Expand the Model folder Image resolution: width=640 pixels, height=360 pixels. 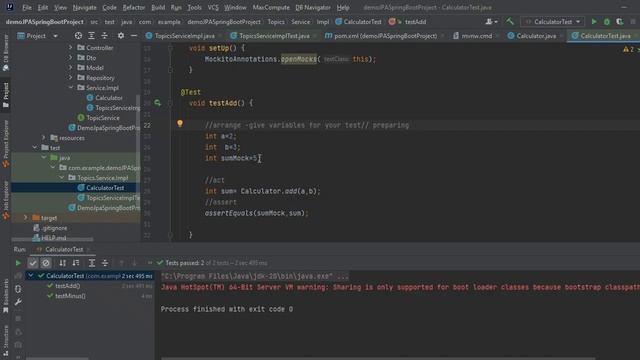coord(71,68)
